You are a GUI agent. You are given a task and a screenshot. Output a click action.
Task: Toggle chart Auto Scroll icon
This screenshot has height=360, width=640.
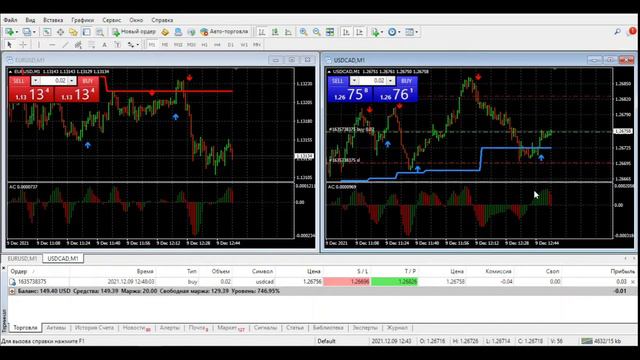[346, 32]
